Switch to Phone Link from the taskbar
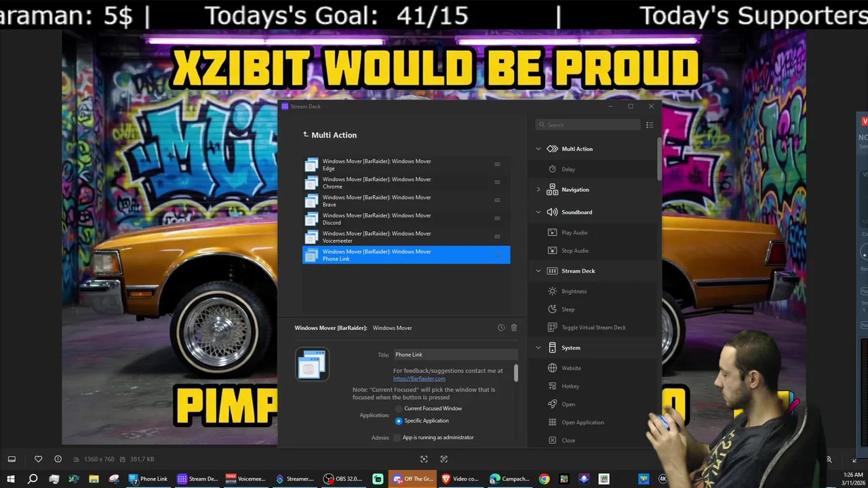The image size is (868, 488). [x=148, y=479]
